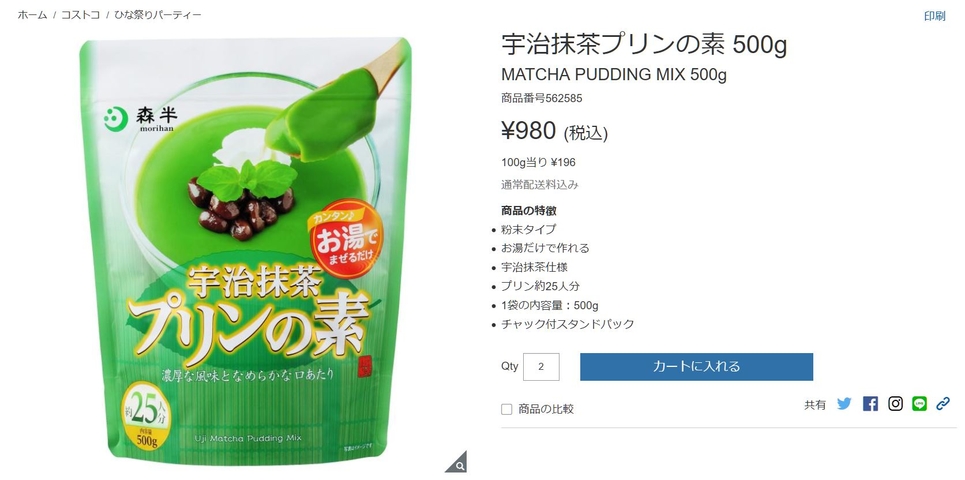This screenshot has width=965, height=480.
Task: Open the ひな祭りパーティー breadcrumb
Action: [158, 15]
